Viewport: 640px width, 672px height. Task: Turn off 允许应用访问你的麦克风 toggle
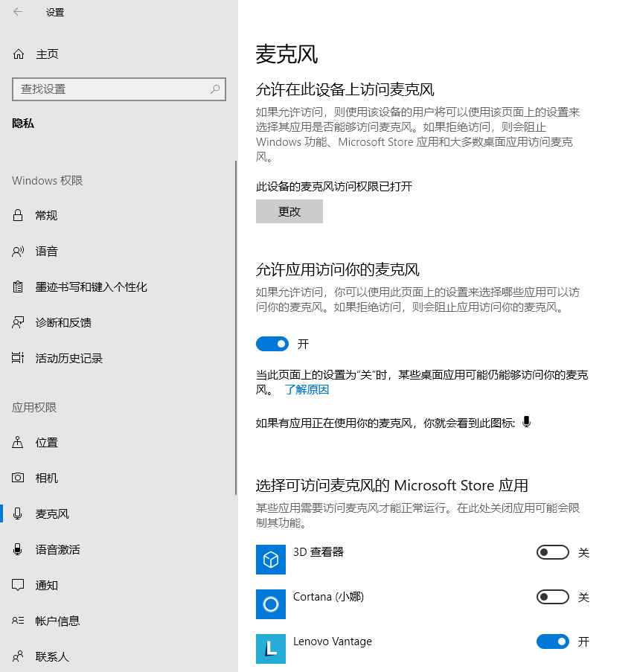click(272, 344)
